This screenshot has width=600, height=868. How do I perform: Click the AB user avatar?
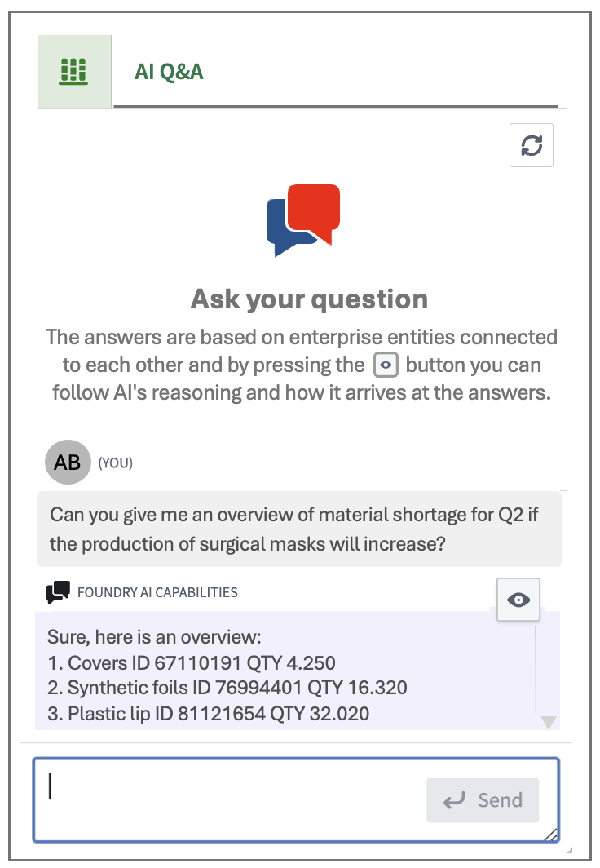point(68,463)
